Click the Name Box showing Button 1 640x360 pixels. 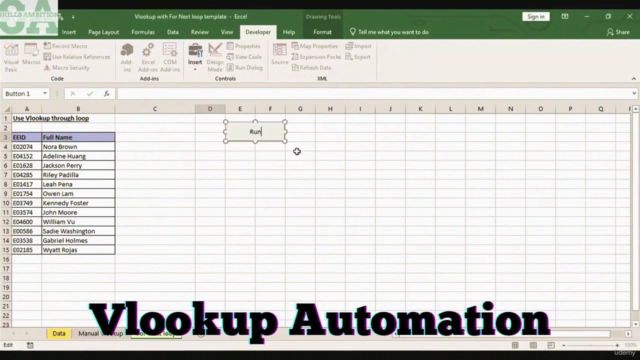tap(22, 93)
